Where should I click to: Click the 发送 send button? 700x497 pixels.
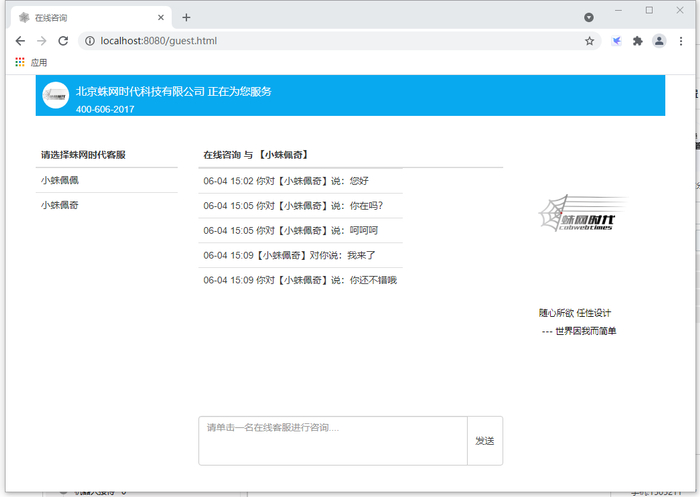[x=485, y=441]
